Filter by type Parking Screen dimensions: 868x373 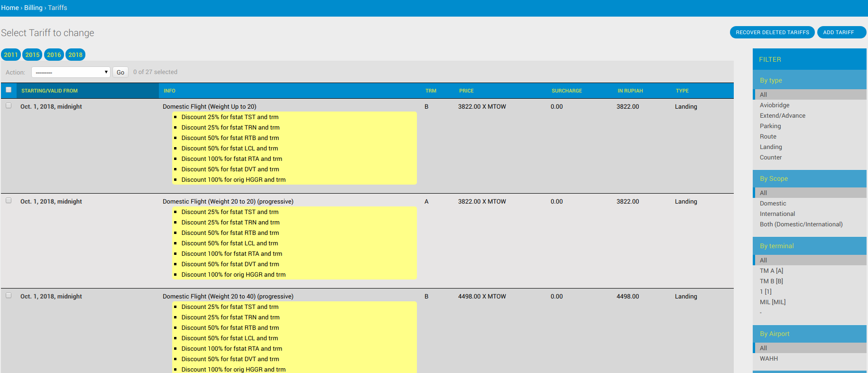pos(770,126)
